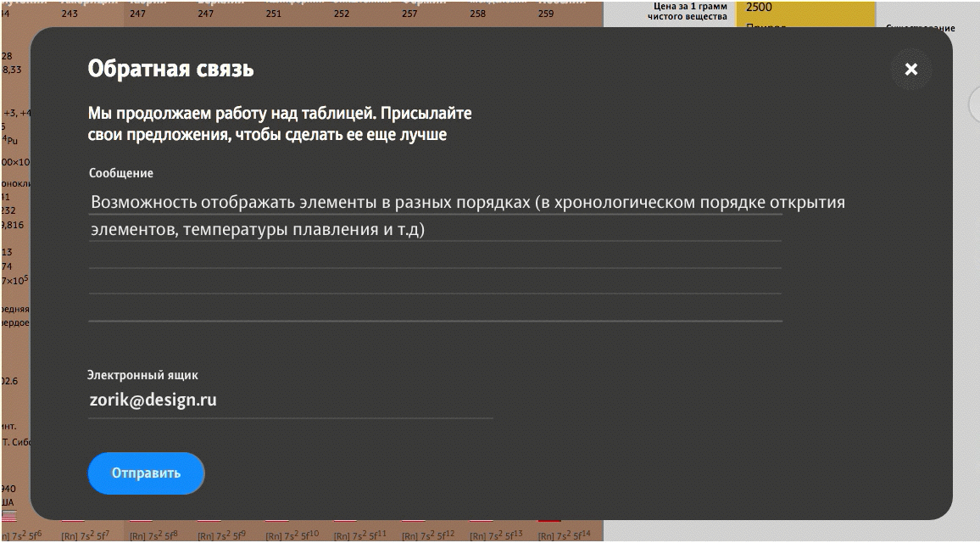Select the element cell with mass 259
The width and height of the screenshot is (980, 543).
546,12
